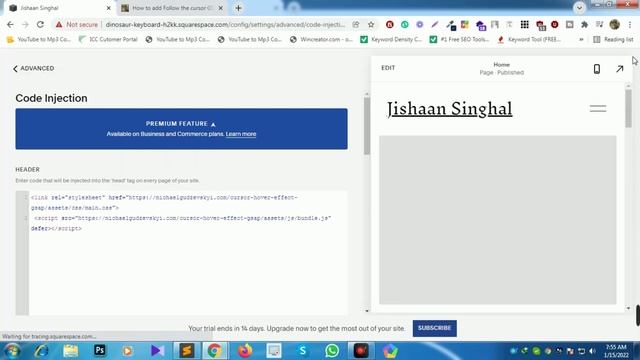Open a new browser tab
The height and width of the screenshot is (360, 640).
coord(238,8)
